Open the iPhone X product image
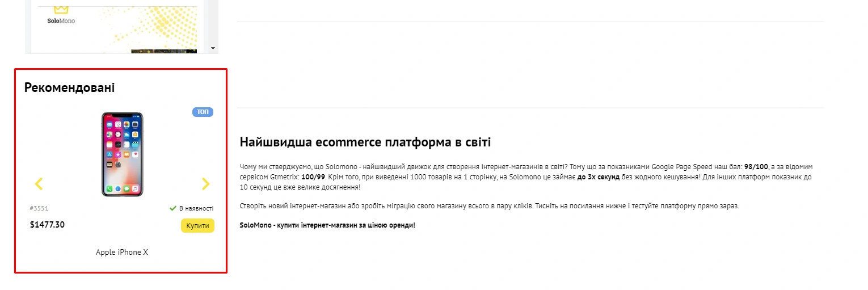This screenshot has height=290, width=868. [x=122, y=154]
